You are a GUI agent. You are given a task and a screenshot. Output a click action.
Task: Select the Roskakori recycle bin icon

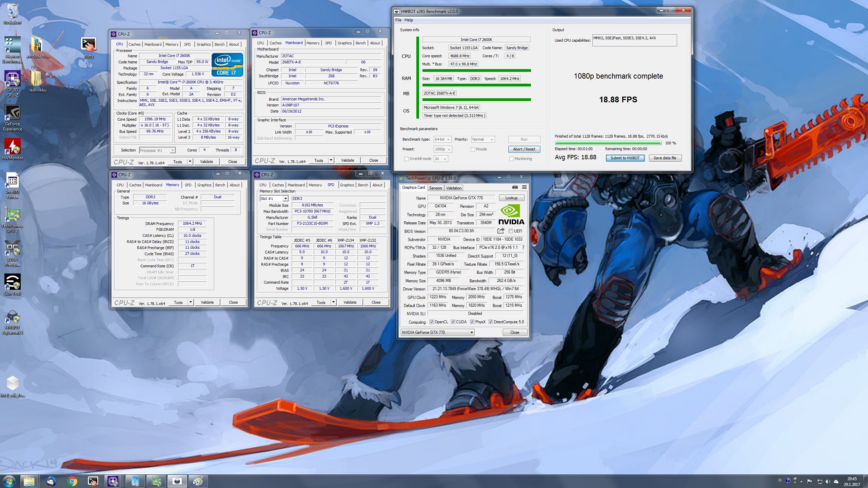12,14
